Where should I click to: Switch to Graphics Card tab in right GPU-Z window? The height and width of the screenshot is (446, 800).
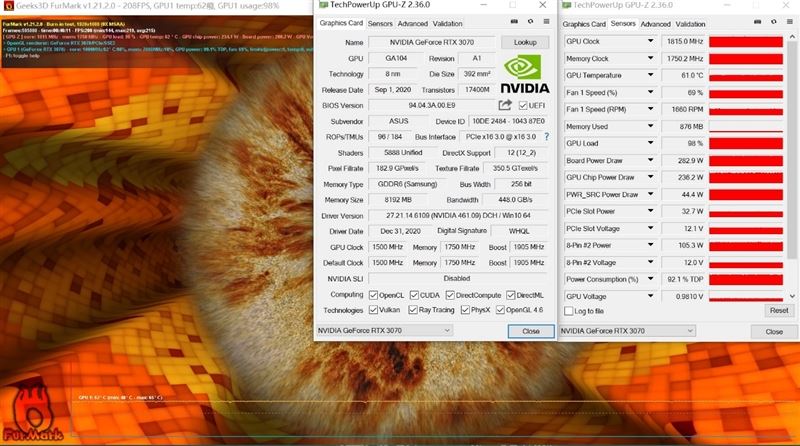click(584, 24)
